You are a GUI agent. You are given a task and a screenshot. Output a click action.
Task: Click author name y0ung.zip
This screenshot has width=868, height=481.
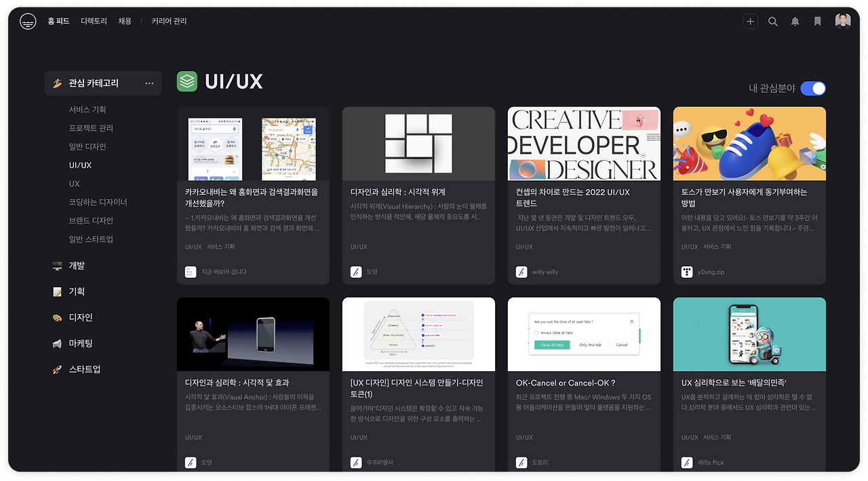pyautogui.click(x=711, y=272)
